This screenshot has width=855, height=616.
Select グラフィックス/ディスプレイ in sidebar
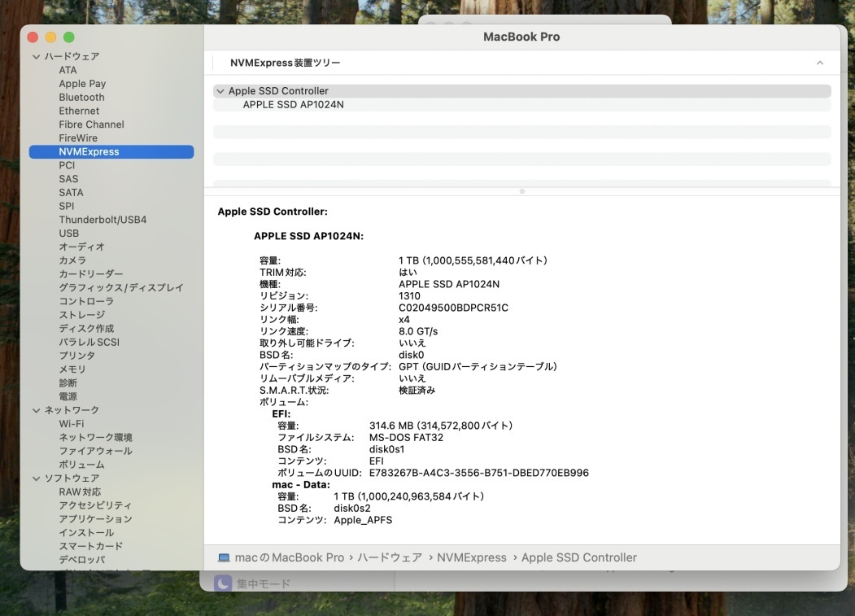click(121, 288)
